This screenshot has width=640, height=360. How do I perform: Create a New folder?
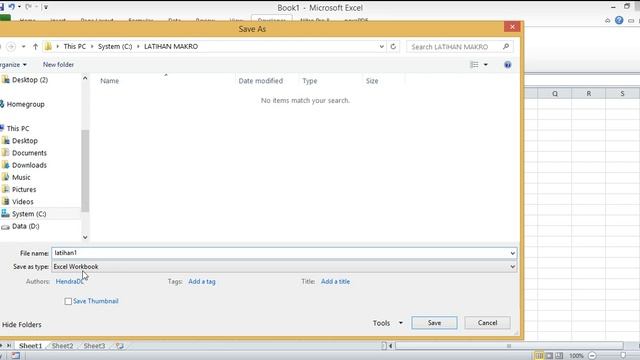(x=58, y=64)
